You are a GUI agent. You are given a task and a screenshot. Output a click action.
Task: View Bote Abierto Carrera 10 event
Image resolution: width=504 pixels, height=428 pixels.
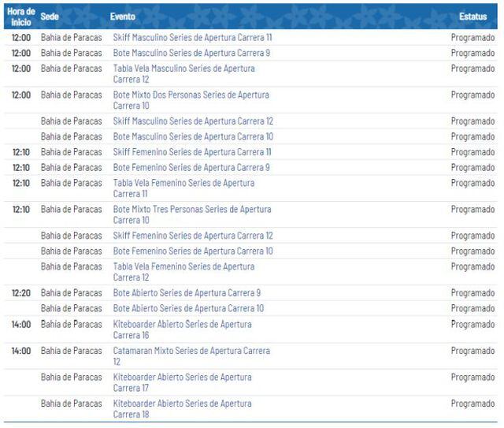[188, 308]
